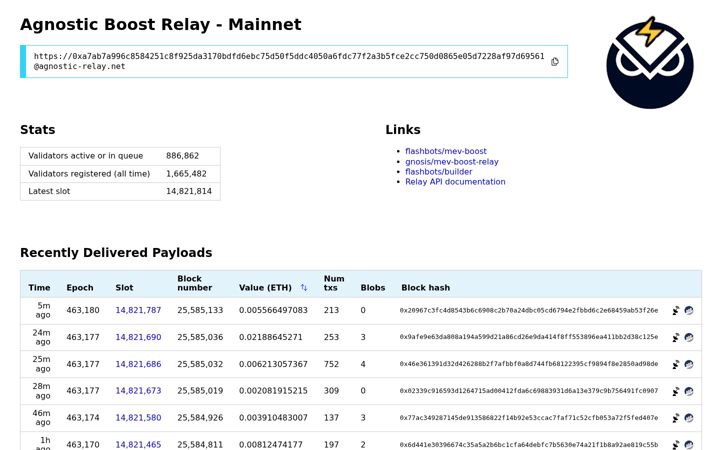This screenshot has height=450, width=720.
Task: Open the flashbots/builder link
Action: point(438,172)
